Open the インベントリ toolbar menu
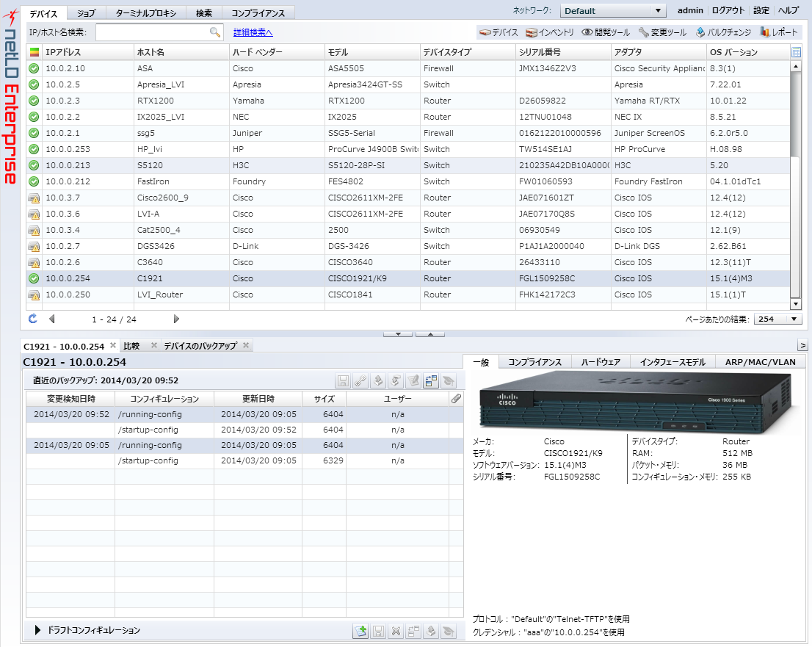This screenshot has width=812, height=647. 549,32
